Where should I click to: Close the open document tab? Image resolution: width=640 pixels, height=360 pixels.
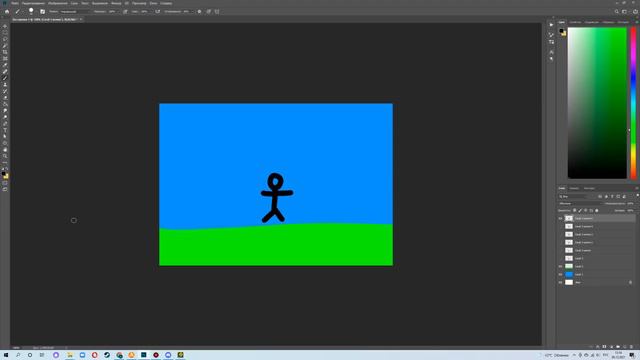click(81, 19)
